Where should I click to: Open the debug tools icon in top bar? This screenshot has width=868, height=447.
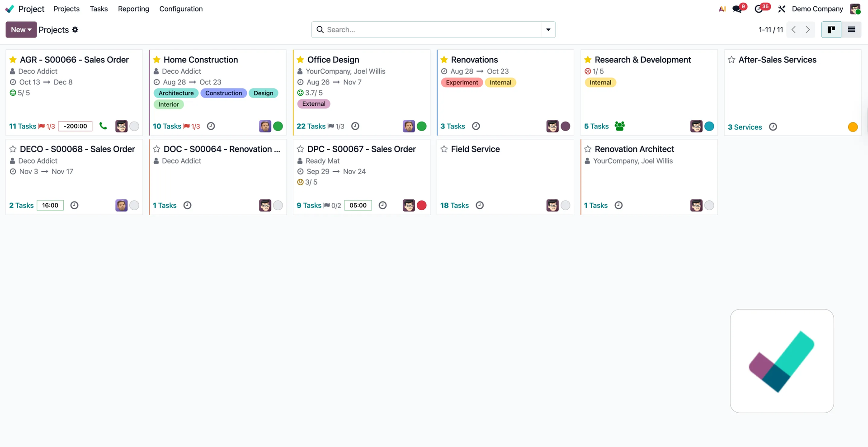pos(782,9)
